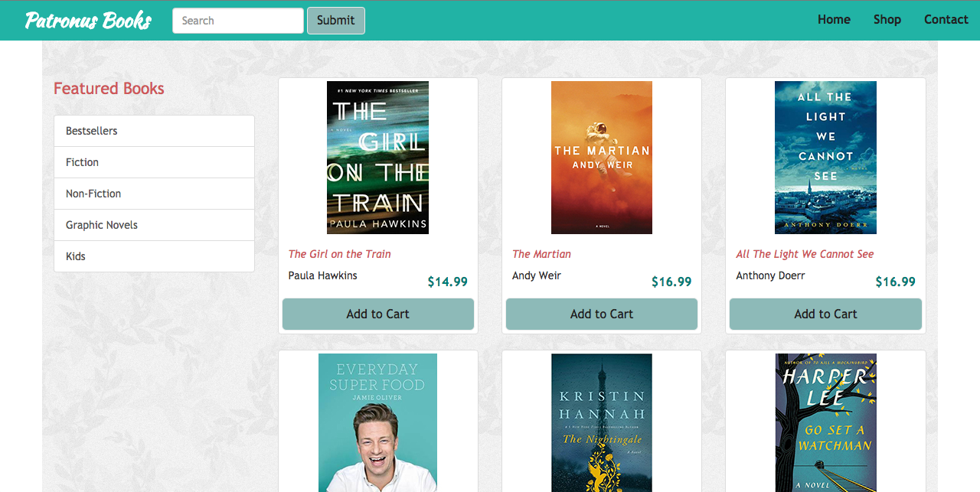
Task: Go to the Shop page
Action: 887,20
